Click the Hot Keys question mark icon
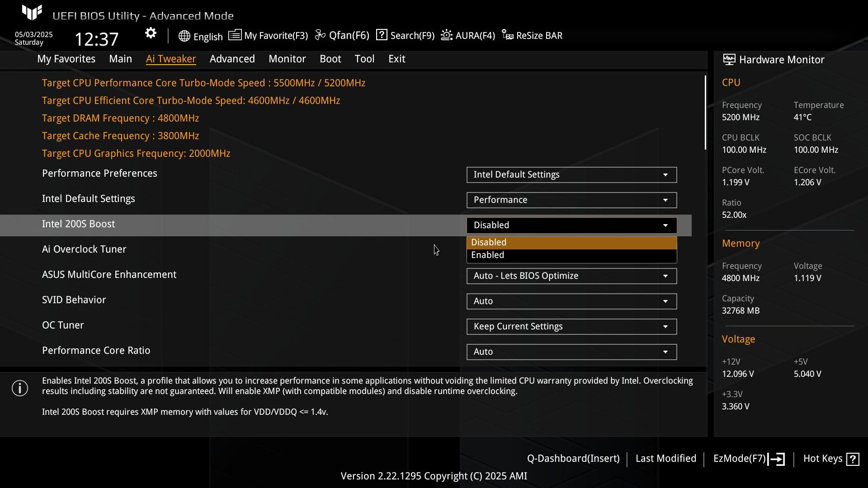Image resolution: width=868 pixels, height=488 pixels. 853,459
